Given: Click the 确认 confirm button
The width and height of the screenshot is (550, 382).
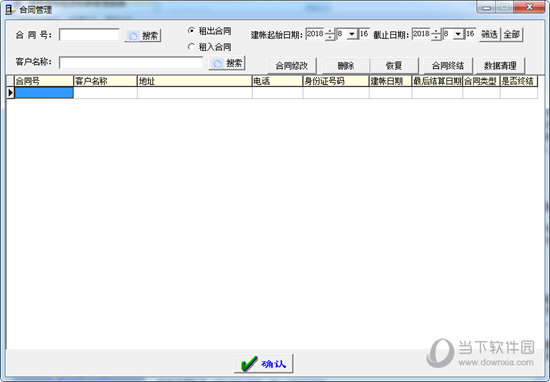Looking at the screenshot, I should (x=264, y=363).
